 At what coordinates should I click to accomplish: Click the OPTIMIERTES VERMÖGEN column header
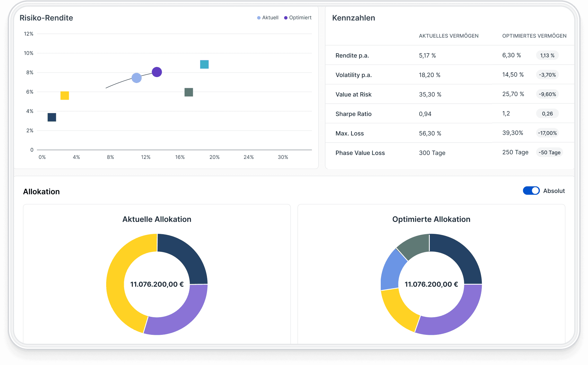click(534, 36)
